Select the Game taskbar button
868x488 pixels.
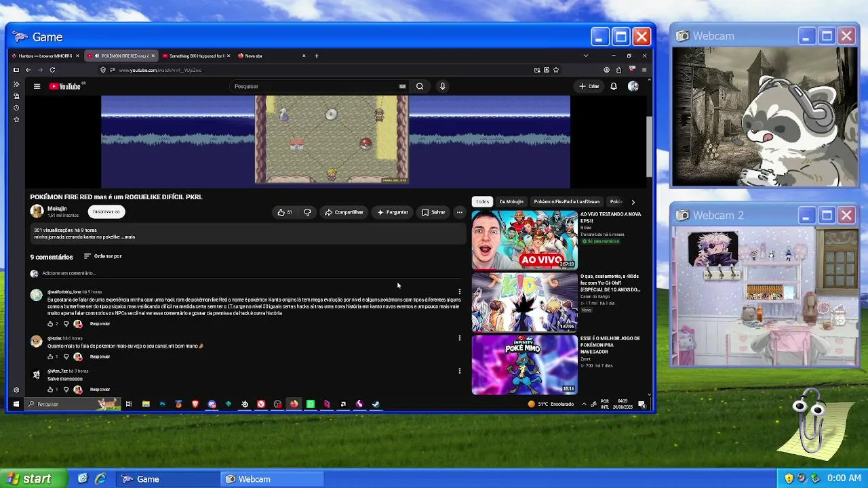(x=167, y=479)
